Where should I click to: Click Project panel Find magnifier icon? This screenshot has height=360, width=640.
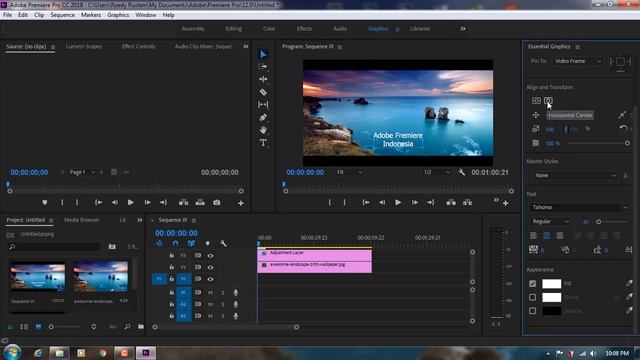pyautogui.click(x=127, y=327)
